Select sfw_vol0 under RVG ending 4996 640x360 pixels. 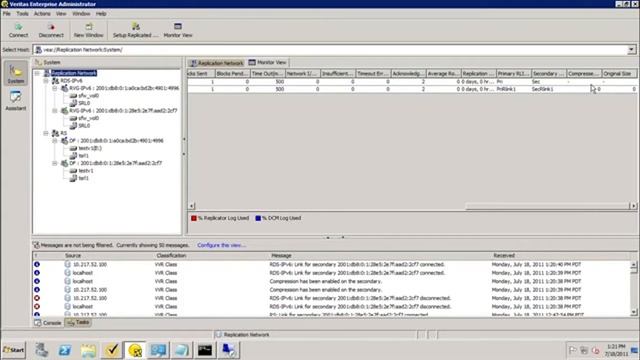[89, 96]
